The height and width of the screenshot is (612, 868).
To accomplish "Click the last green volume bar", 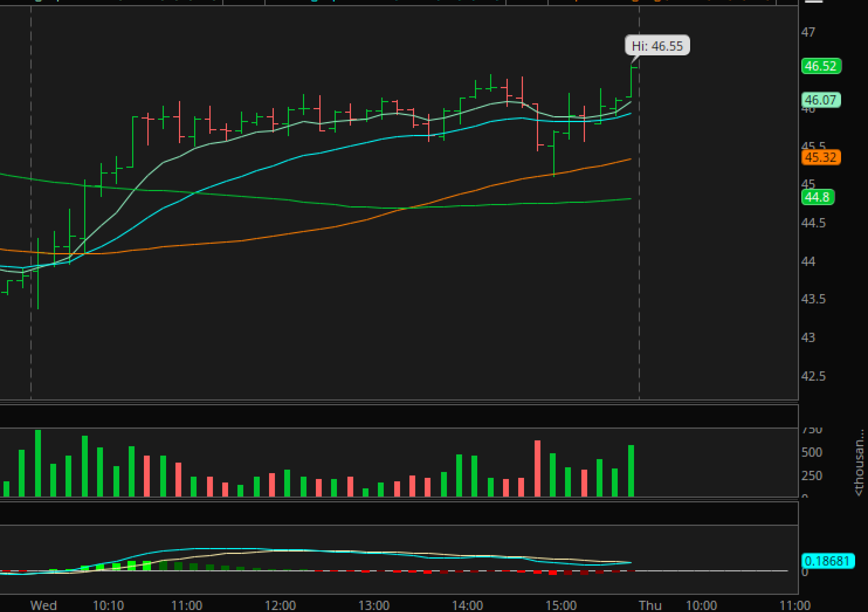I will pyautogui.click(x=631, y=470).
